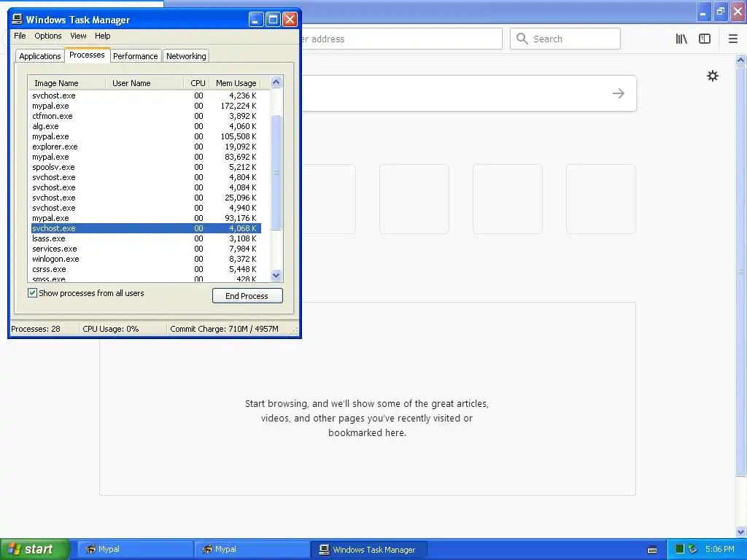This screenshot has height=560, width=747.
Task: Click the keyboard icon in system tray
Action: (x=652, y=550)
